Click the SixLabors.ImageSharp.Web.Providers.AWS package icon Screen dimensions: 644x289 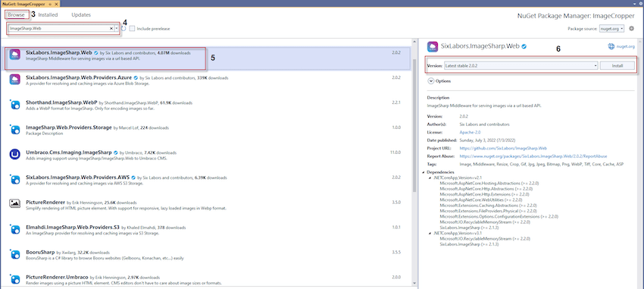15,180
